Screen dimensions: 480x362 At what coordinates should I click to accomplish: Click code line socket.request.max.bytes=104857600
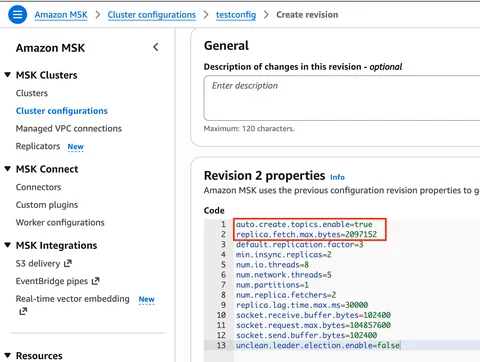[x=313, y=325]
